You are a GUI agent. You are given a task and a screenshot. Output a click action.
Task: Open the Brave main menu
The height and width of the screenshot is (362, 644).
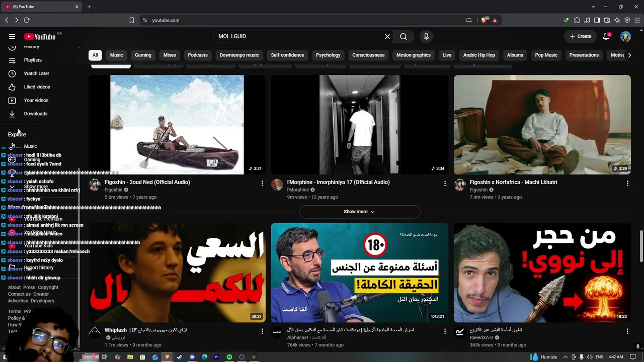(x=637, y=20)
